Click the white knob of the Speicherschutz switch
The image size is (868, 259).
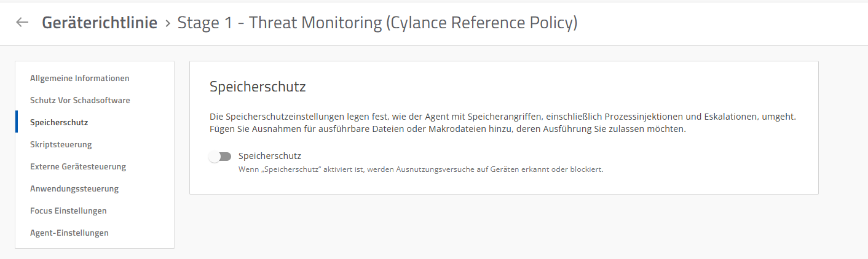[x=215, y=157]
